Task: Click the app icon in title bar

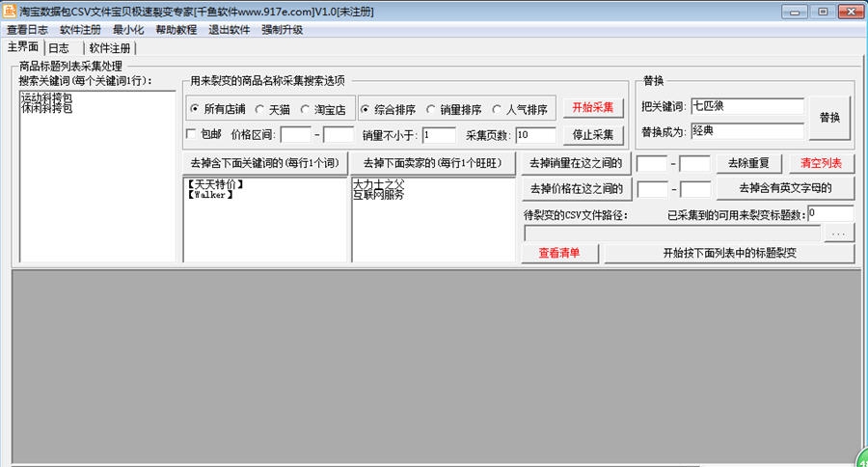Action: click(10, 11)
